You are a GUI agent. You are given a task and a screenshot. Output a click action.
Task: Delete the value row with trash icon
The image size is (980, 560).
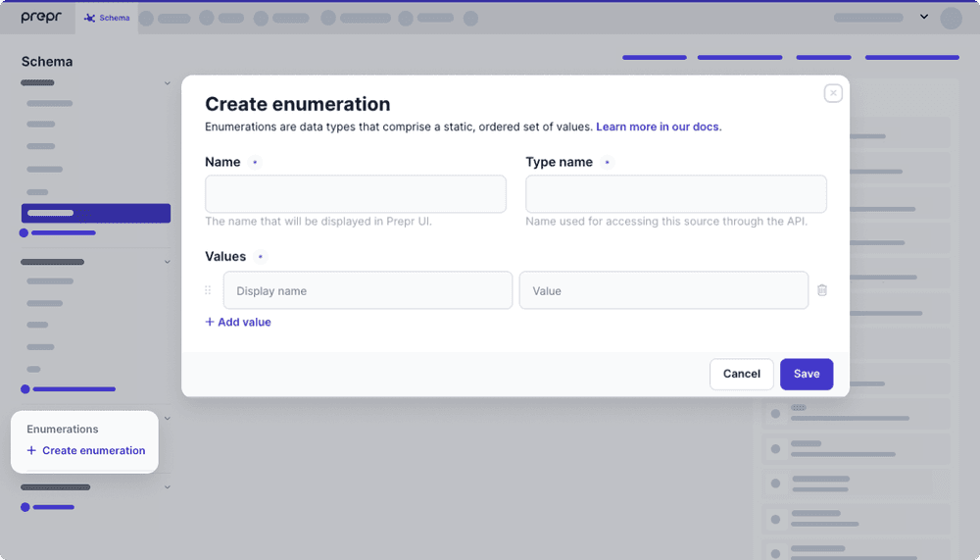click(x=822, y=290)
